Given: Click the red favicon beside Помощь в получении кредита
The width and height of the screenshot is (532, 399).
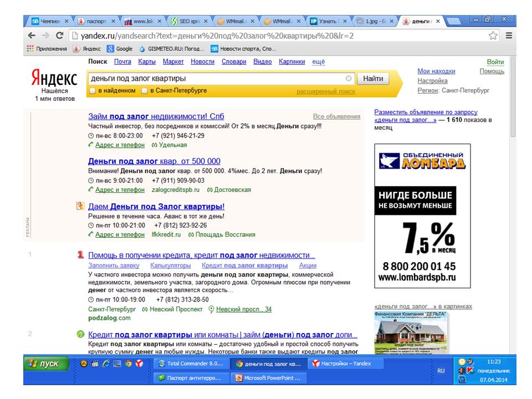Looking at the screenshot, I should tap(80, 254).
